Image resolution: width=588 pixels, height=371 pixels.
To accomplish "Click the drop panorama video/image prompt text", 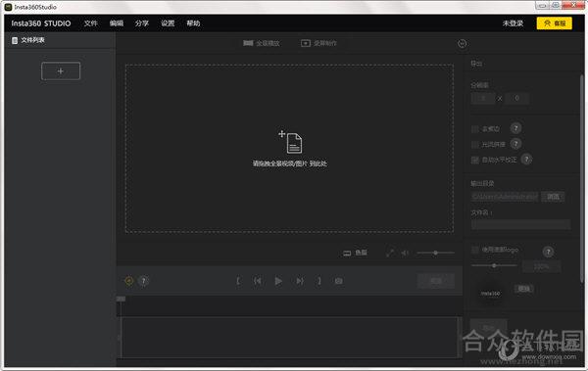I will pos(289,163).
